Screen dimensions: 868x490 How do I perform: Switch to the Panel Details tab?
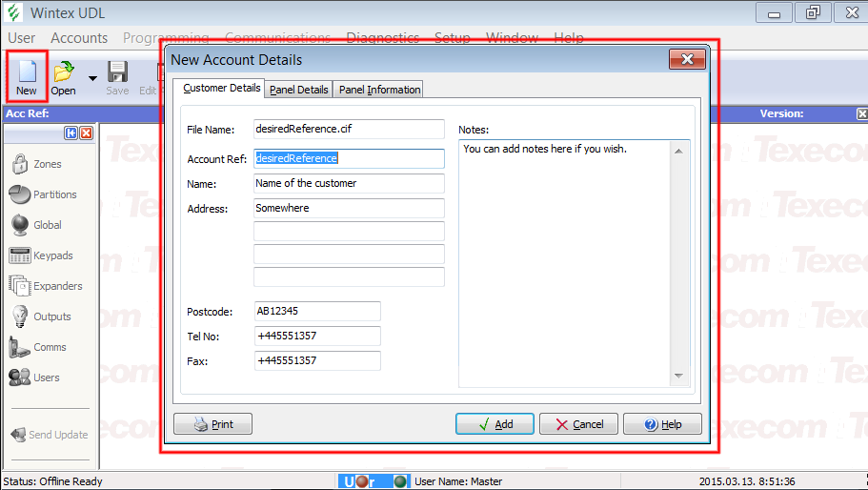pyautogui.click(x=299, y=90)
